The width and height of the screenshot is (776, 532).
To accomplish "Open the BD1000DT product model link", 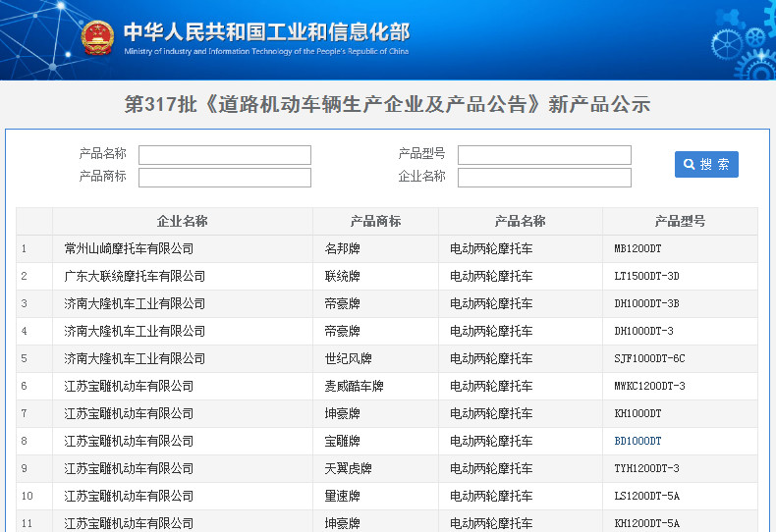I will point(637,442).
